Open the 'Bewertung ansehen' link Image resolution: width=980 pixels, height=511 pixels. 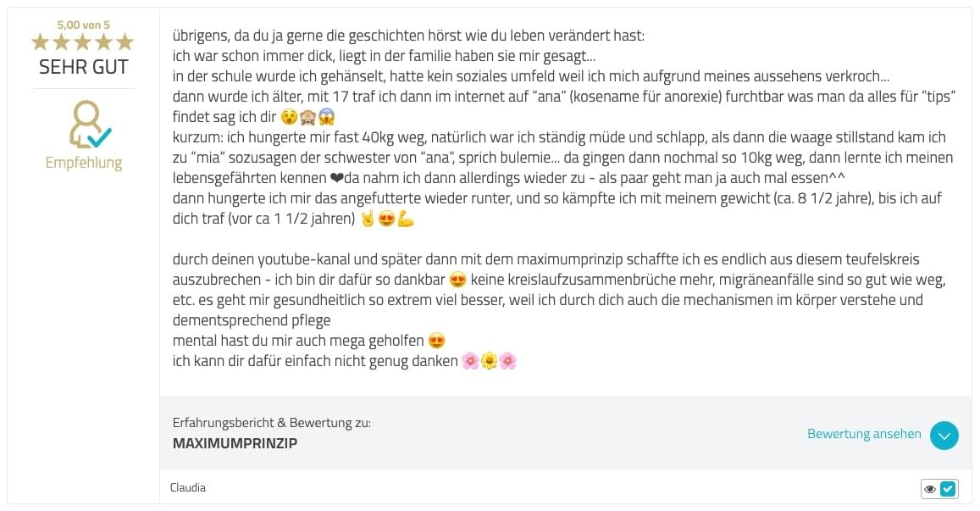tap(864, 434)
